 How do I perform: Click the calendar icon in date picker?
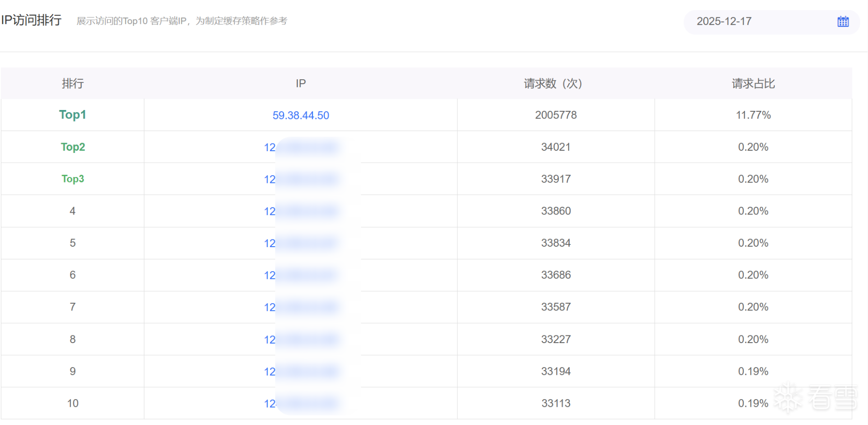(x=843, y=22)
